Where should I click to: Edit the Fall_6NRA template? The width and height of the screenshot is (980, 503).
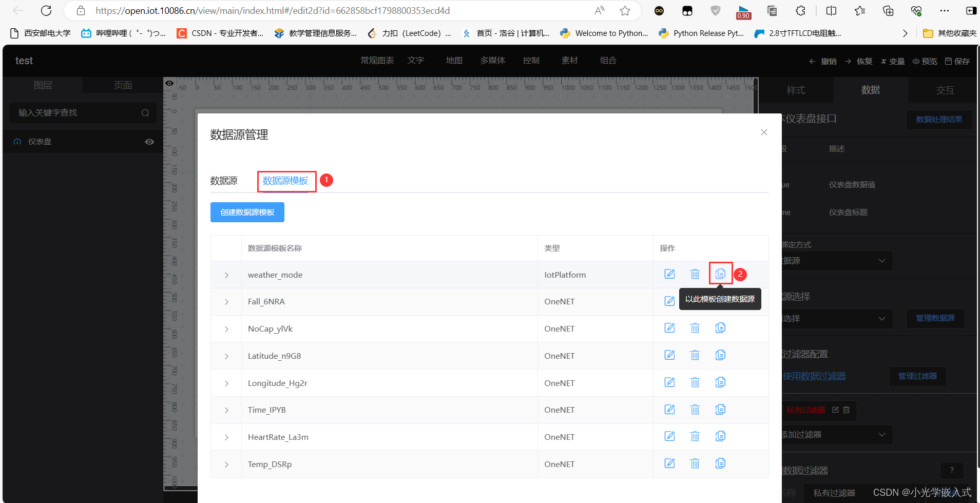(669, 301)
